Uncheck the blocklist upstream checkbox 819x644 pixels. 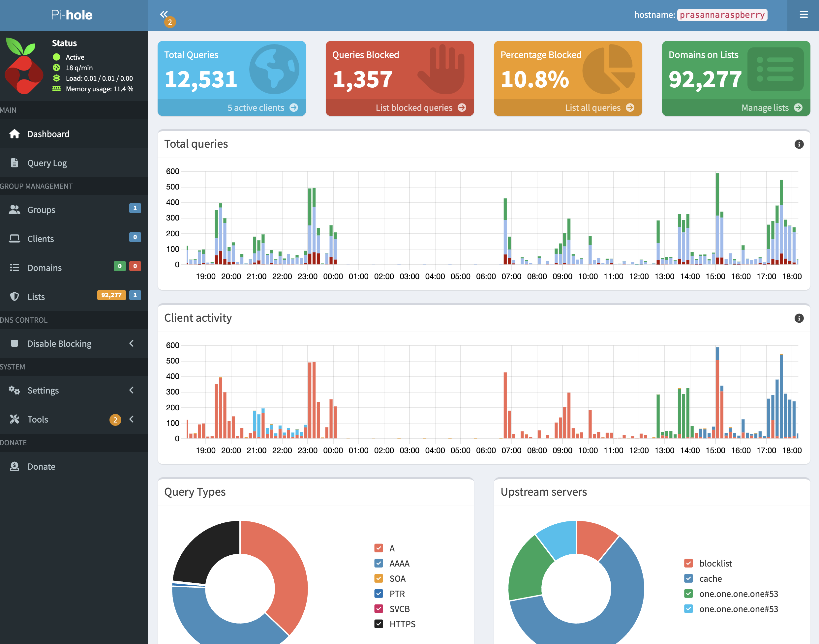click(688, 563)
